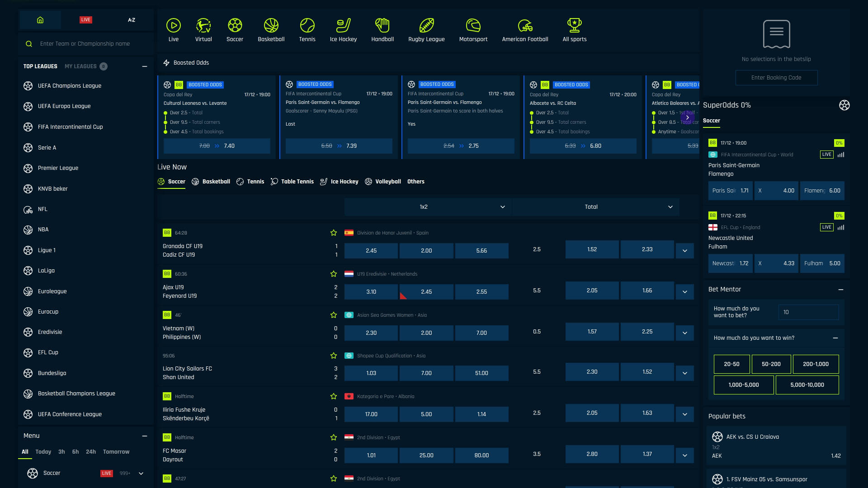Select the American Football sport icon
This screenshot has width=868, height=488.
(x=525, y=29)
